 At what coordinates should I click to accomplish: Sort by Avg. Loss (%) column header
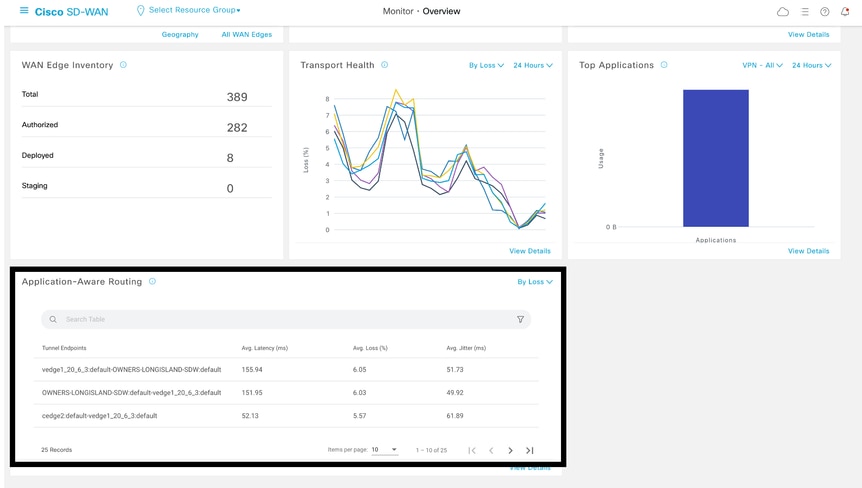(x=370, y=348)
